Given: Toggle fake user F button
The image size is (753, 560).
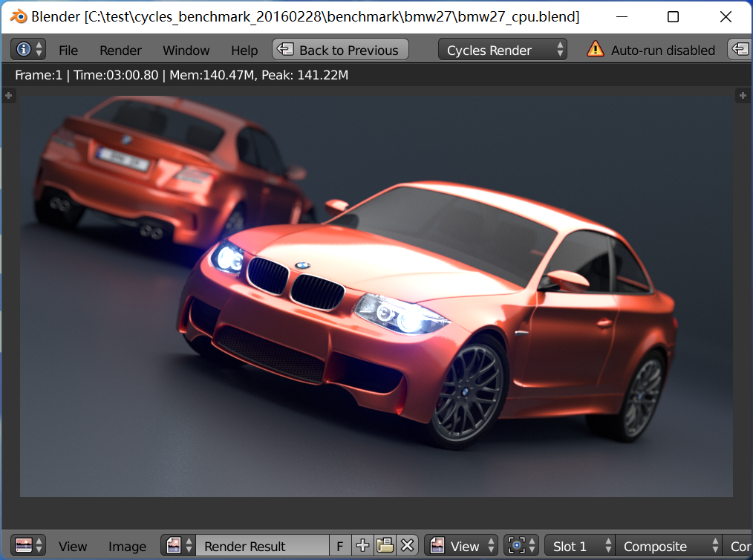Looking at the screenshot, I should click(340, 546).
